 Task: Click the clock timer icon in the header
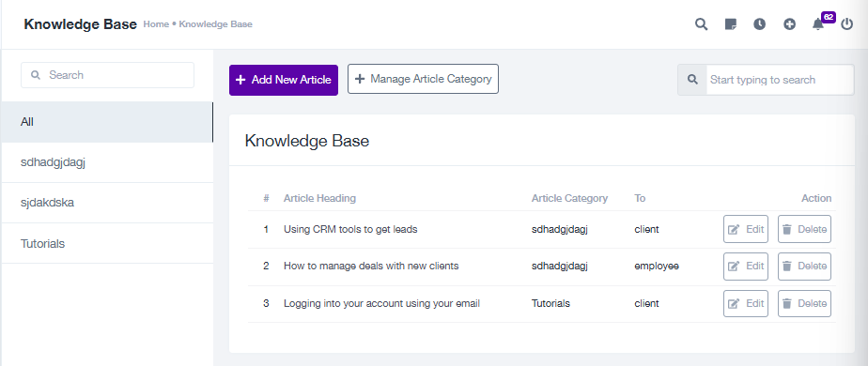pos(759,24)
